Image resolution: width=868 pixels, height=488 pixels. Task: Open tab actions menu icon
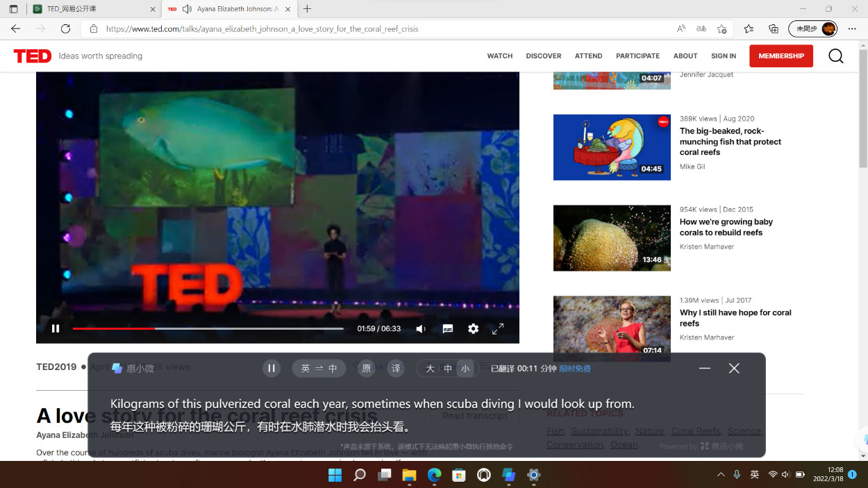click(x=13, y=9)
